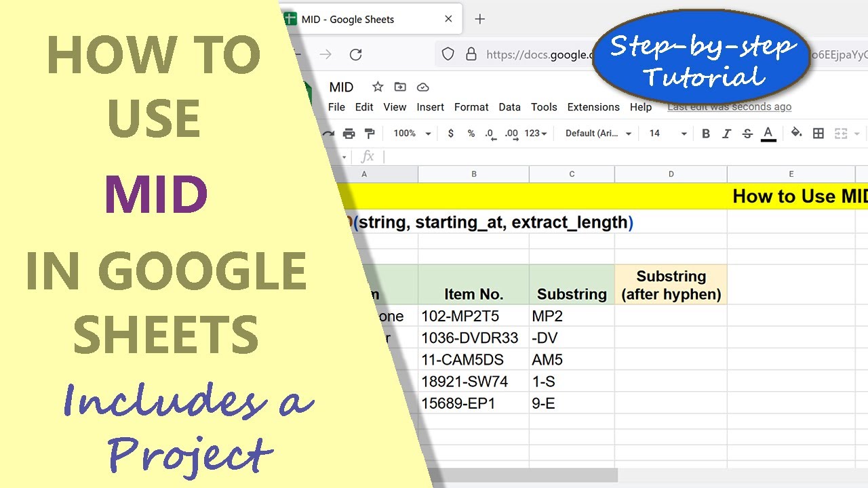
Task: Select column B header
Action: point(473,174)
